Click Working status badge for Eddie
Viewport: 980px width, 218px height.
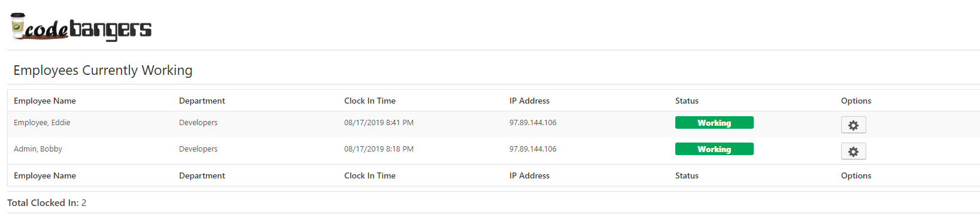click(x=714, y=123)
